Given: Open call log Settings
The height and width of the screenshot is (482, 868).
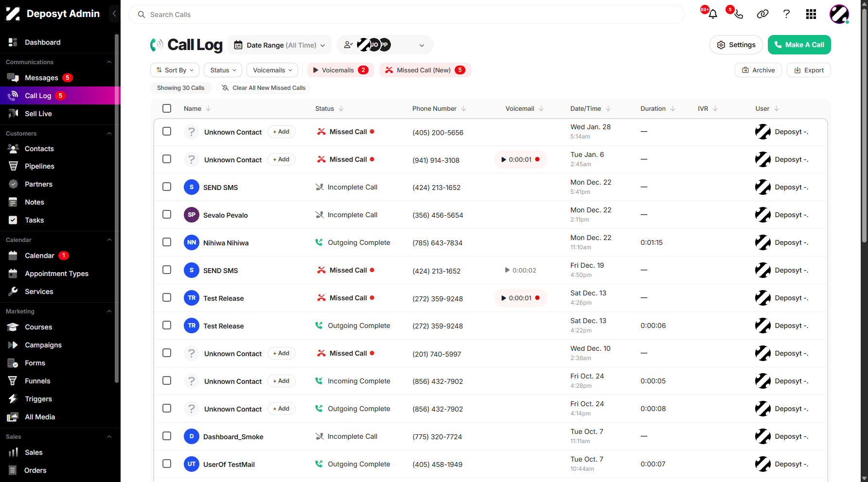Looking at the screenshot, I should tap(736, 45).
